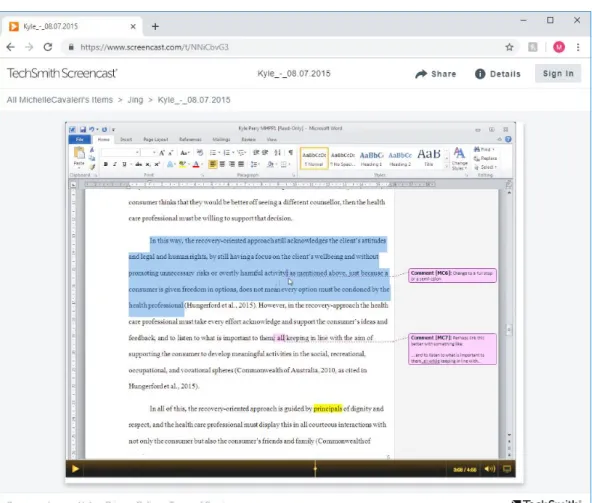Go to All MichelleCavaleri's Items breadcrumb
This screenshot has height=503, width=592.
(60, 100)
